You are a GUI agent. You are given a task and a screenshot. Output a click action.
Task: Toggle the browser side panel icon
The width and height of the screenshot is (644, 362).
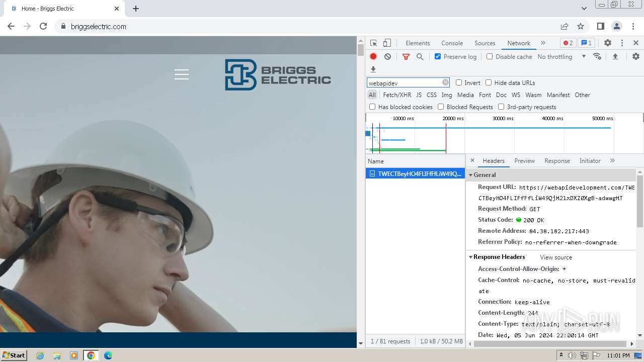[x=600, y=26]
